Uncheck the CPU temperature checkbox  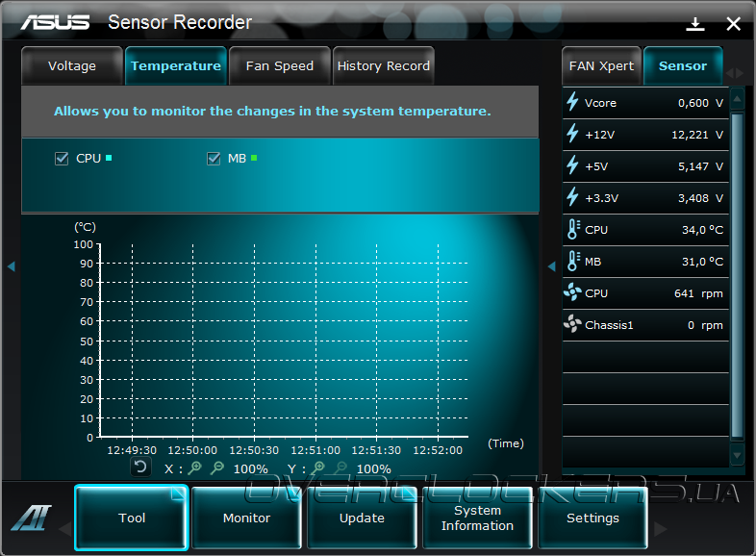tap(62, 159)
